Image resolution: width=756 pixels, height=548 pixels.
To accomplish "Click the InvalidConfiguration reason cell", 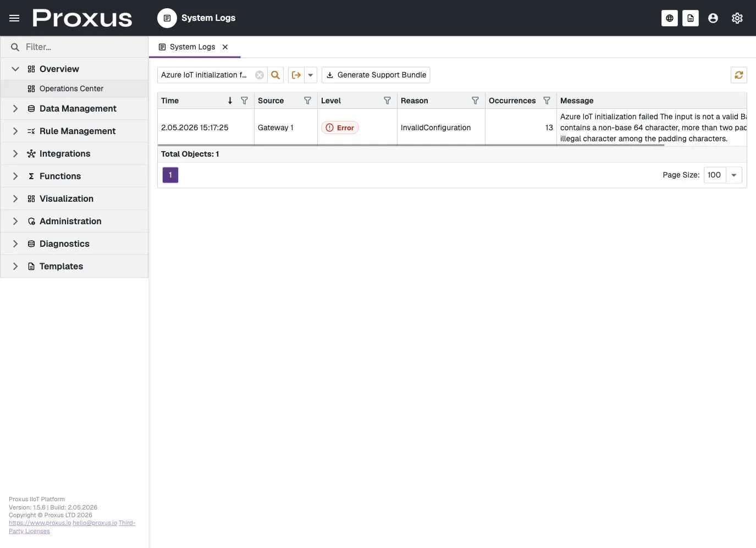I will 441,128.
